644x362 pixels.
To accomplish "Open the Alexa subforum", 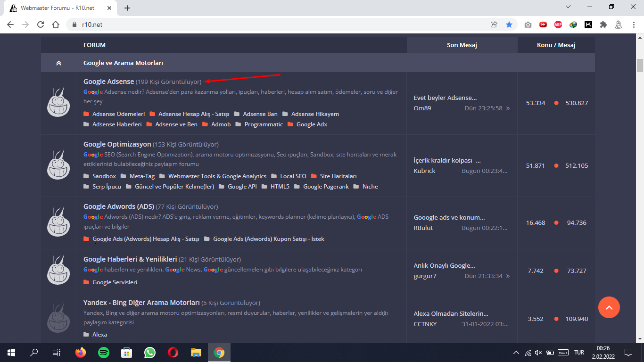I will pos(100,335).
